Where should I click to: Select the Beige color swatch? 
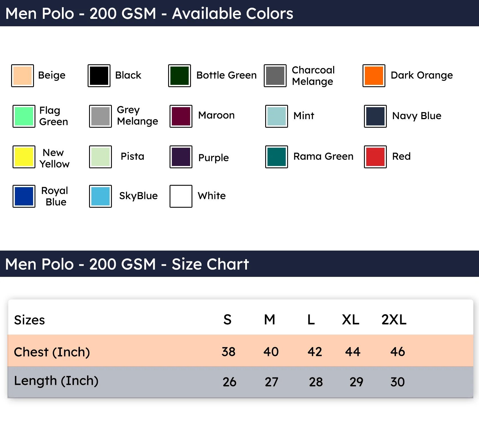click(x=23, y=76)
